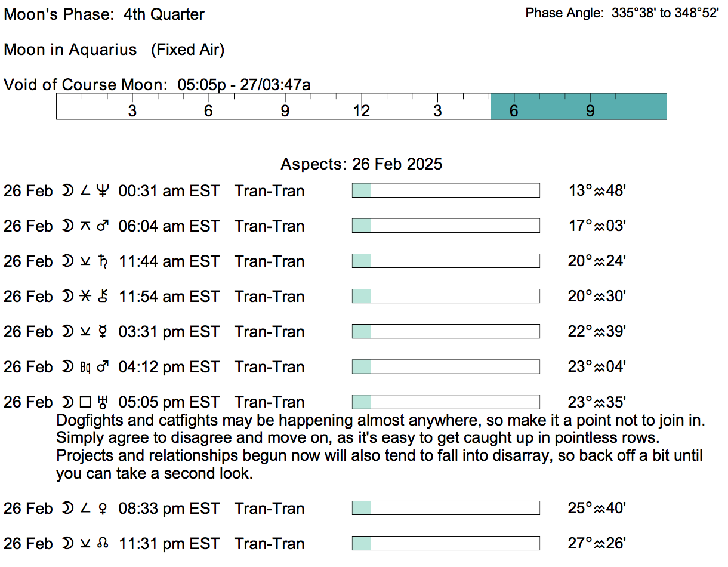
Task: Click the Moon crescent in the 04:12 pm row
Action: 67,367
